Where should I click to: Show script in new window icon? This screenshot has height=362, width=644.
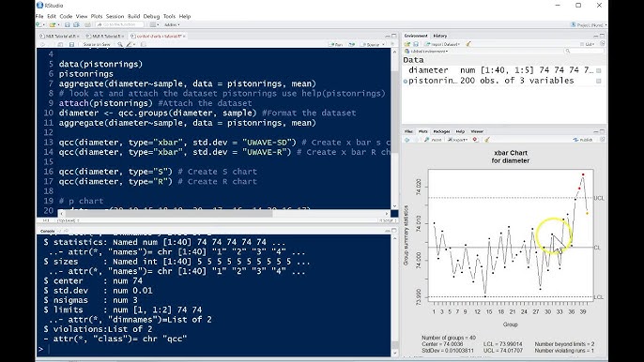[60, 44]
